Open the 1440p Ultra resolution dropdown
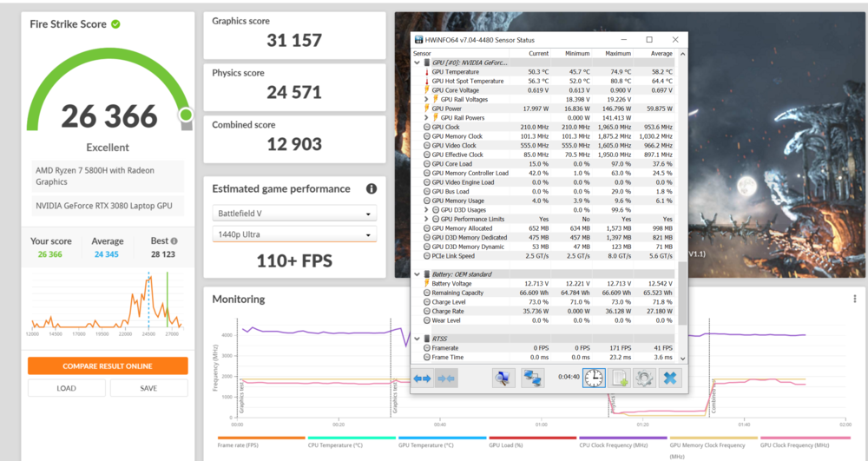This screenshot has height=461, width=868. point(294,234)
